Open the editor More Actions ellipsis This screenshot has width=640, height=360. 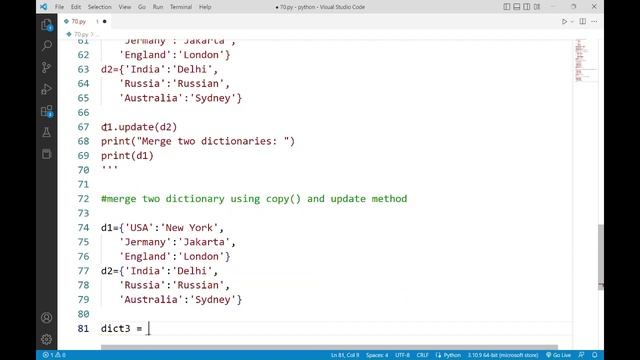[594, 22]
